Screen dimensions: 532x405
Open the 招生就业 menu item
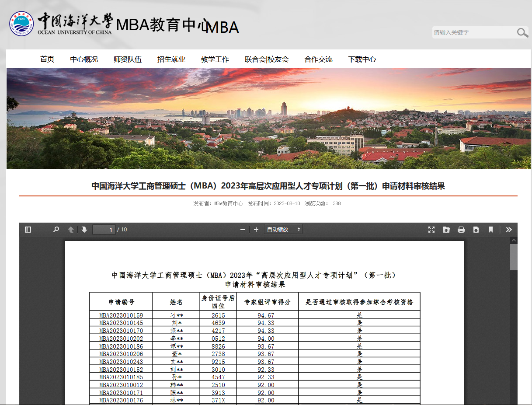(171, 59)
